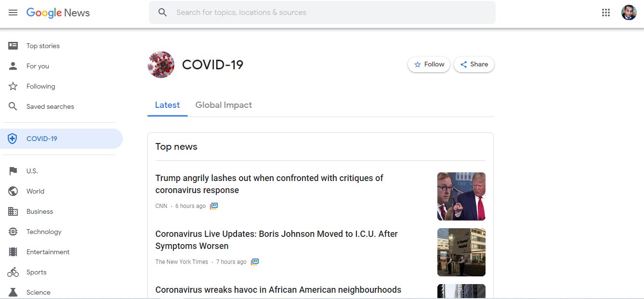Image resolution: width=644 pixels, height=299 pixels.
Task: Click the CNN source label
Action: (x=161, y=206)
